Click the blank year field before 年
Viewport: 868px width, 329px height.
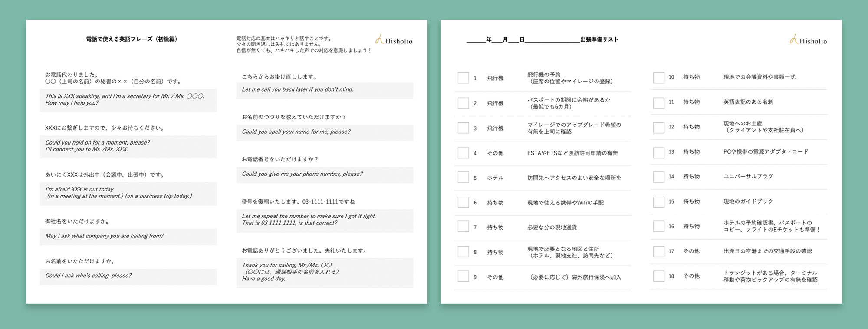476,39
